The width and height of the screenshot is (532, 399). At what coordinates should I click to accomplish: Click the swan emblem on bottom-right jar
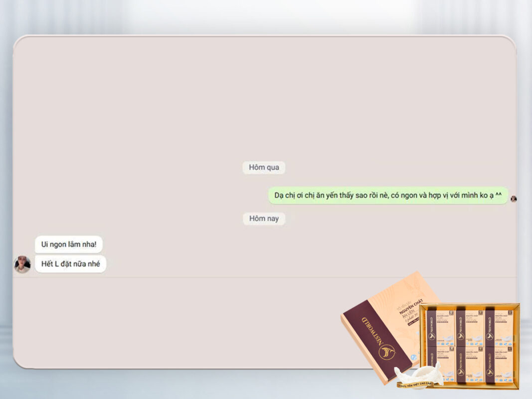(489, 372)
